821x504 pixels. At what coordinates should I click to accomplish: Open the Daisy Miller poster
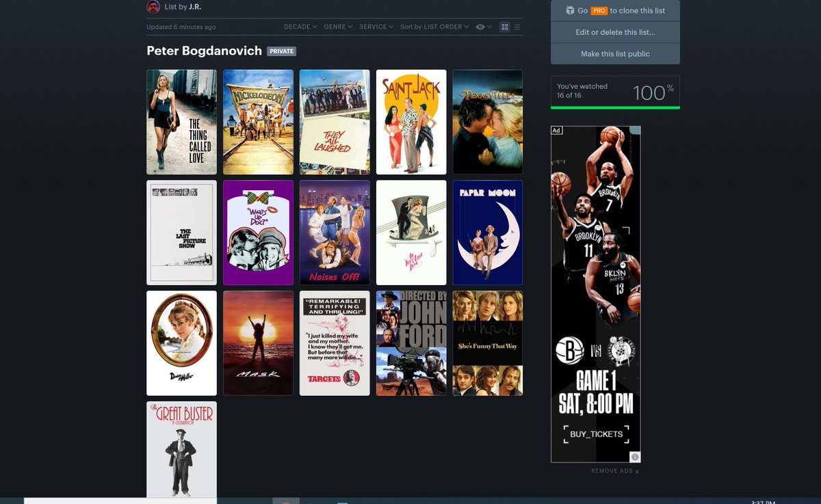pyautogui.click(x=181, y=343)
